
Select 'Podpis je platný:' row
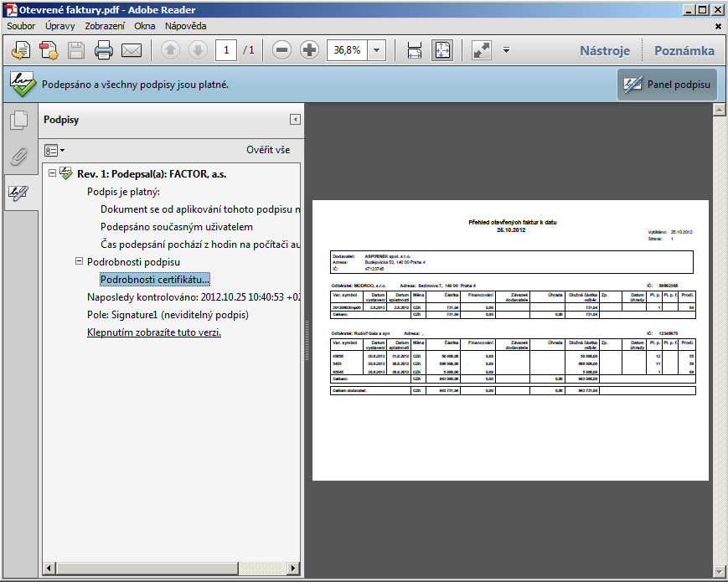tap(123, 192)
